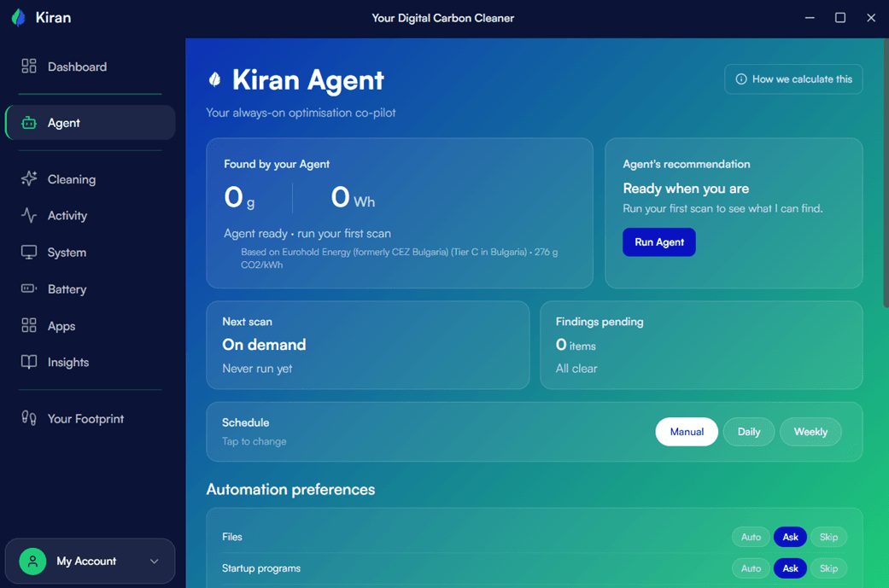Close the Kiran window
The image size is (889, 588).
[x=871, y=18]
